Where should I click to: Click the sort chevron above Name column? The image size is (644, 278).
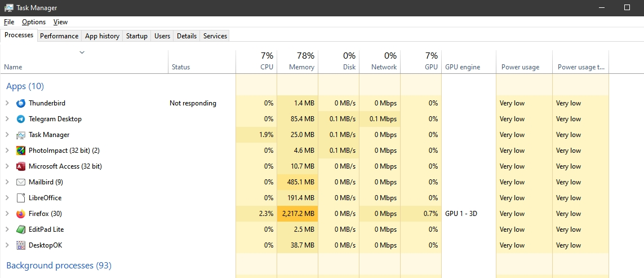coord(82,52)
